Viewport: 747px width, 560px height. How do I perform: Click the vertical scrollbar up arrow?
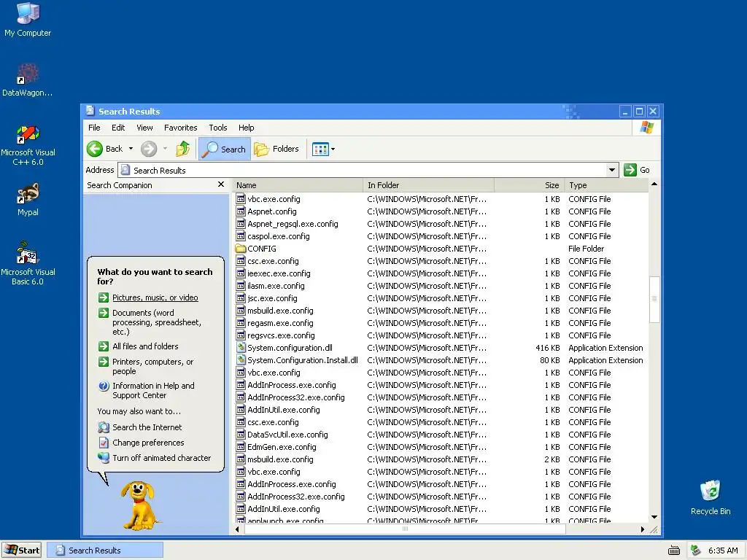point(654,184)
